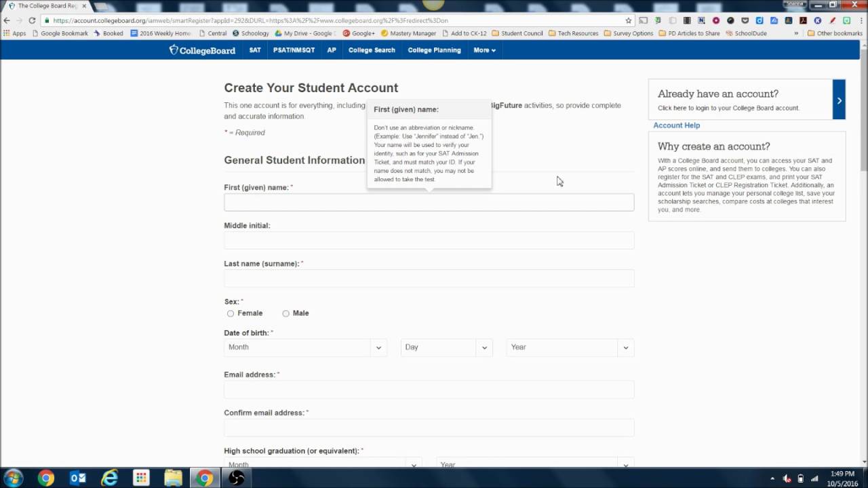868x488 pixels.
Task: Open the birth Month dropdown
Action: click(x=305, y=347)
